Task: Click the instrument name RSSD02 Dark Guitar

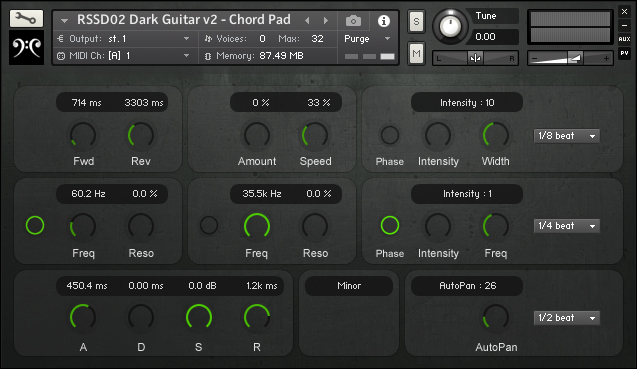Action: (184, 20)
